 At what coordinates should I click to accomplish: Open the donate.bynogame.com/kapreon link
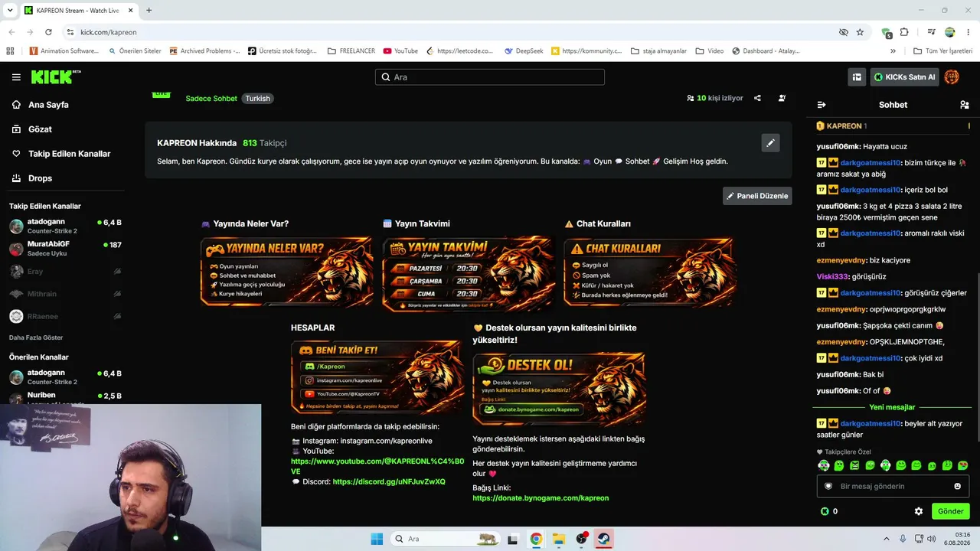[541, 498]
